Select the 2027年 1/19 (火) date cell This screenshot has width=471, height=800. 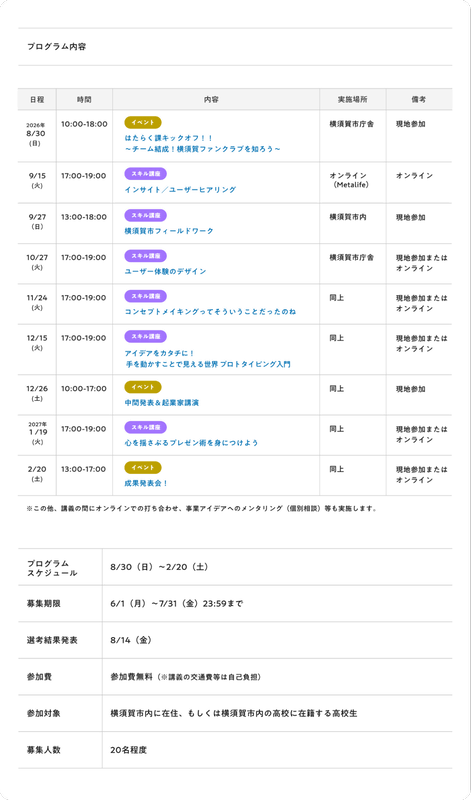pyautogui.click(x=37, y=433)
